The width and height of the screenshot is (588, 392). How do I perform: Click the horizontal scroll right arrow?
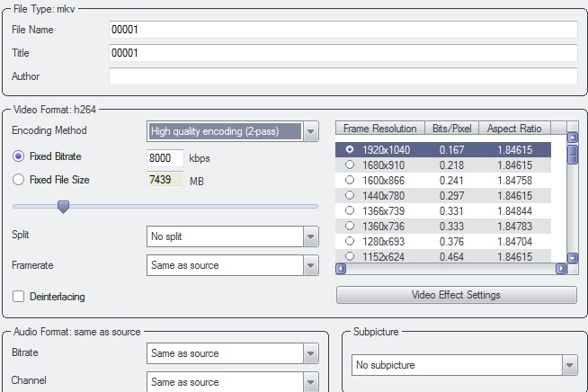[x=561, y=269]
